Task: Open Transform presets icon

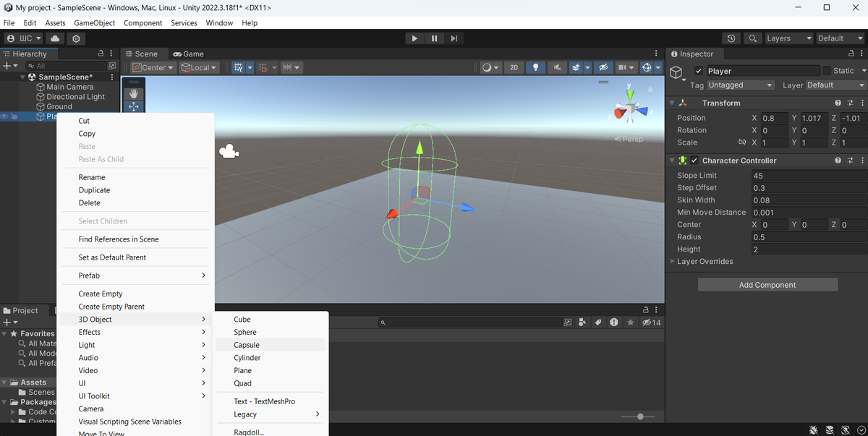Action: tap(850, 103)
